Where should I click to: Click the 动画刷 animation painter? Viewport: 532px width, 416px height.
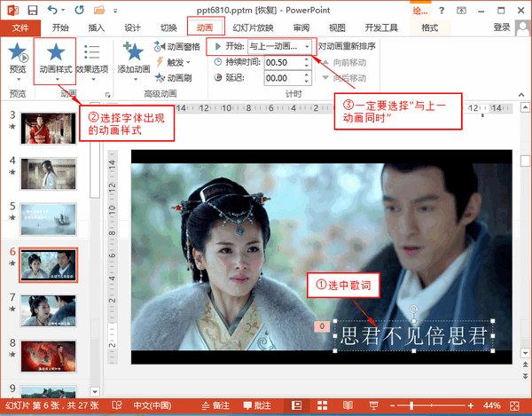pyautogui.click(x=173, y=78)
